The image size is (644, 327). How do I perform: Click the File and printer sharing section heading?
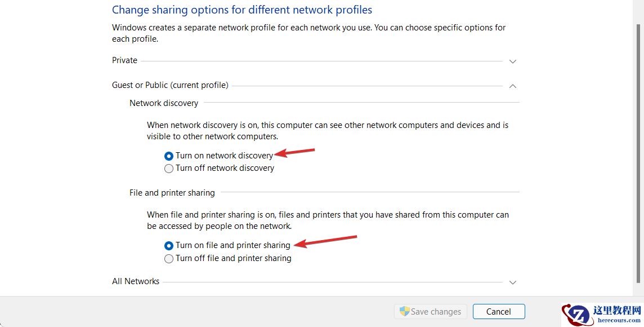click(x=172, y=193)
